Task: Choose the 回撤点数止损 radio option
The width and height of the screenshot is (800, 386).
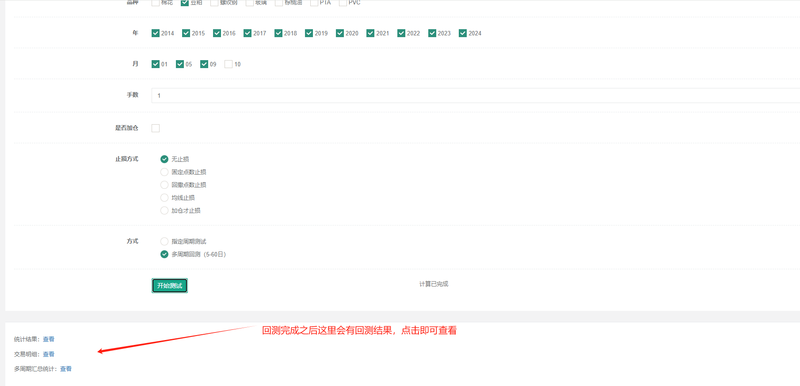Action: (x=164, y=185)
